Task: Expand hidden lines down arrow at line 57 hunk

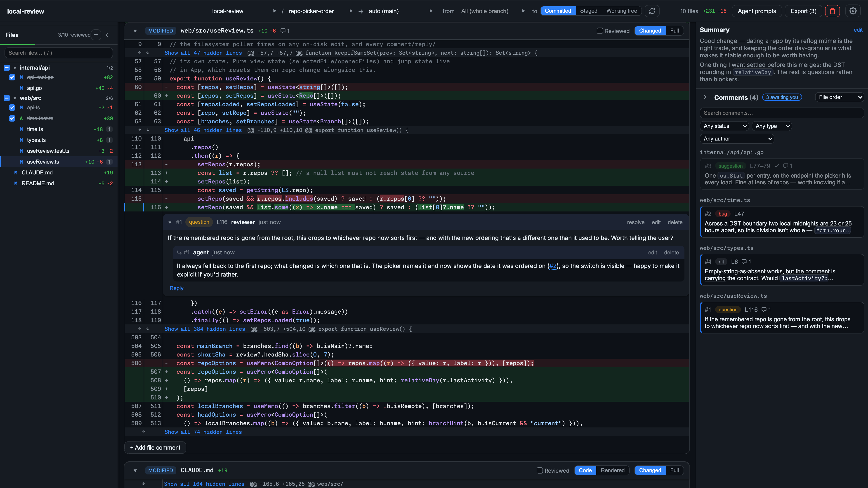Action: coord(148,53)
